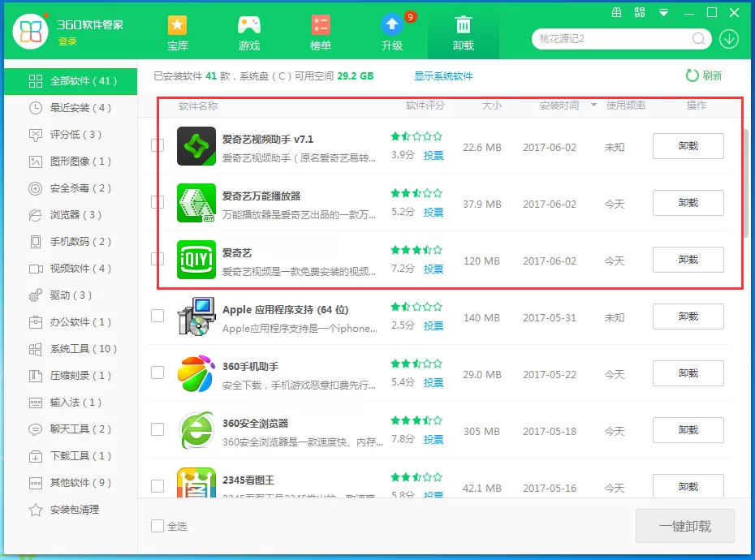Select 评分低 (3) category
Screen dimensions: 755x560
(71, 135)
